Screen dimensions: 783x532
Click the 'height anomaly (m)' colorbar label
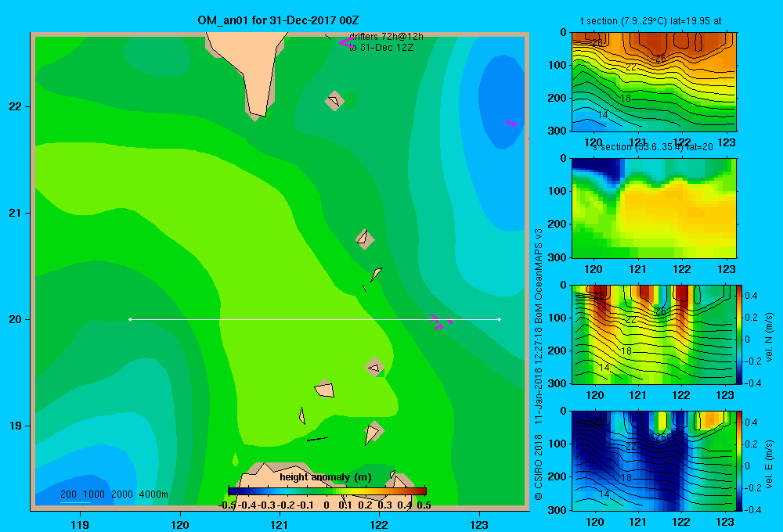(x=326, y=477)
